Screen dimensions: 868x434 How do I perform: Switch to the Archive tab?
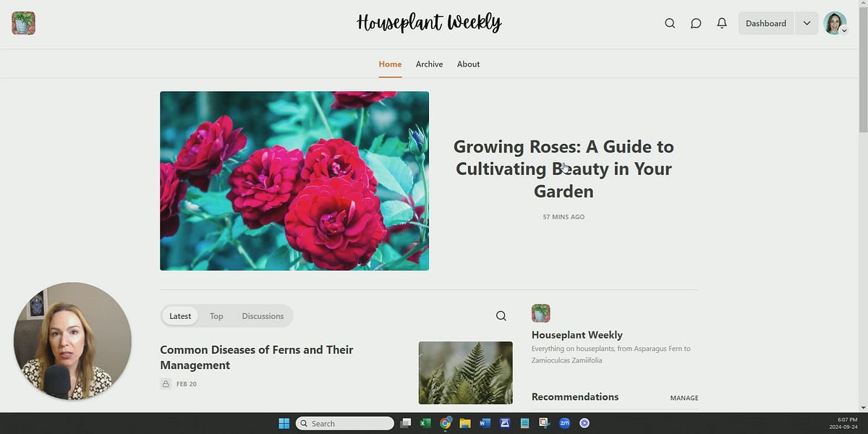click(x=429, y=64)
